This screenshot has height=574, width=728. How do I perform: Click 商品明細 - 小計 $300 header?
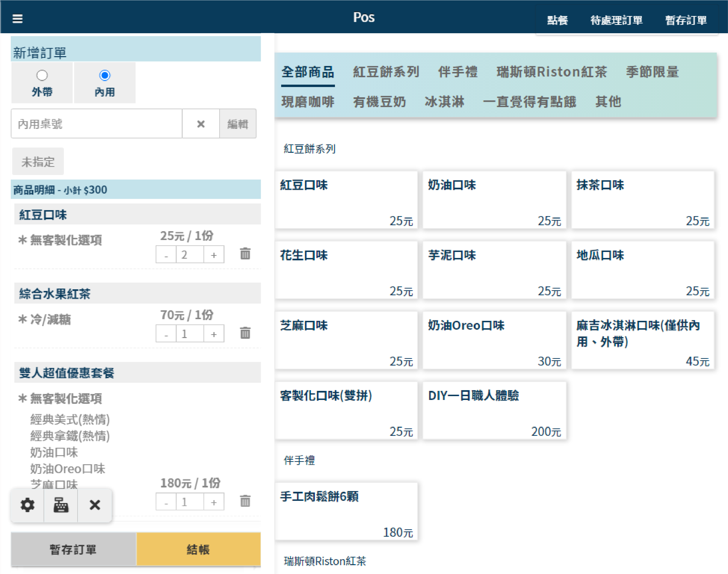coord(136,190)
